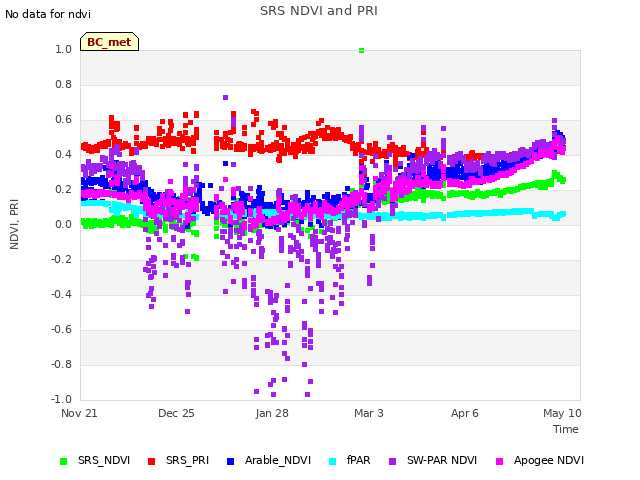Viewport: 640px width, 480px height.
Task: Toggle Apogee NDVI series via legend label
Action: pyautogui.click(x=549, y=460)
